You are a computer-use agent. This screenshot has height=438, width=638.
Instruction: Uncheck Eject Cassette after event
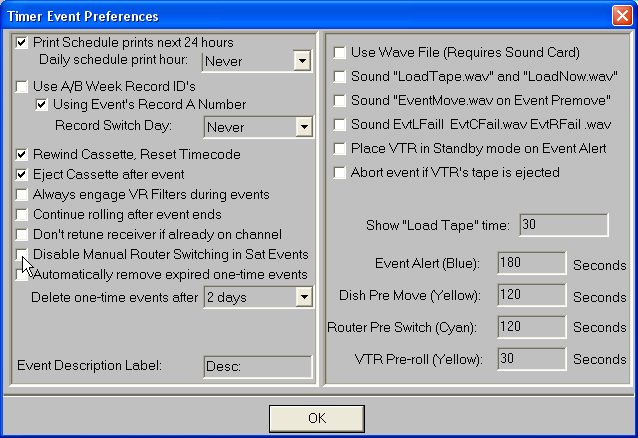23,174
